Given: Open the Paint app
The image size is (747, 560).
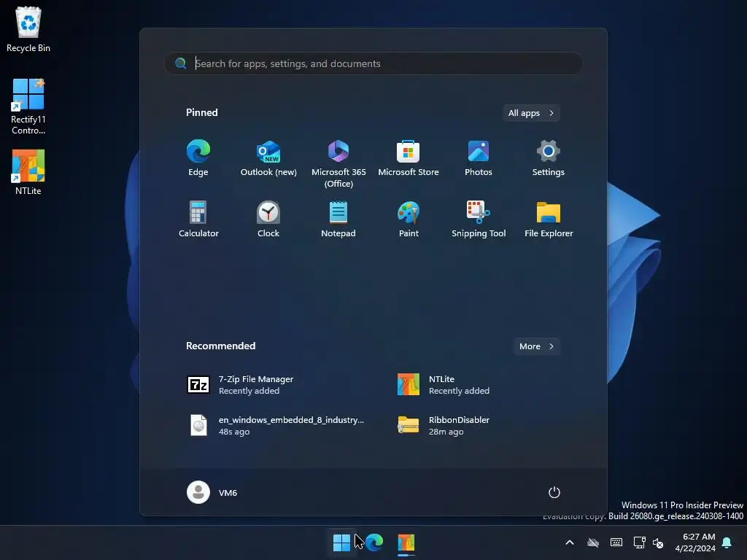Looking at the screenshot, I should pyautogui.click(x=409, y=219).
